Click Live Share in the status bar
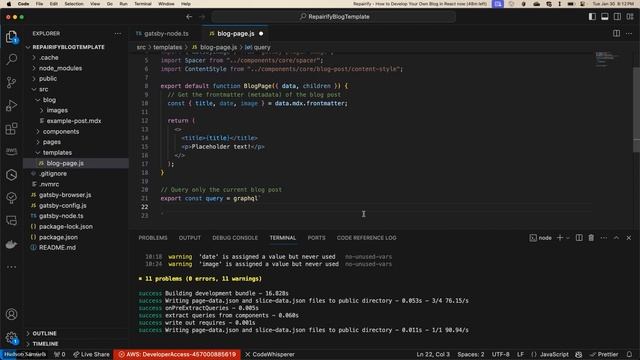 coord(91,354)
